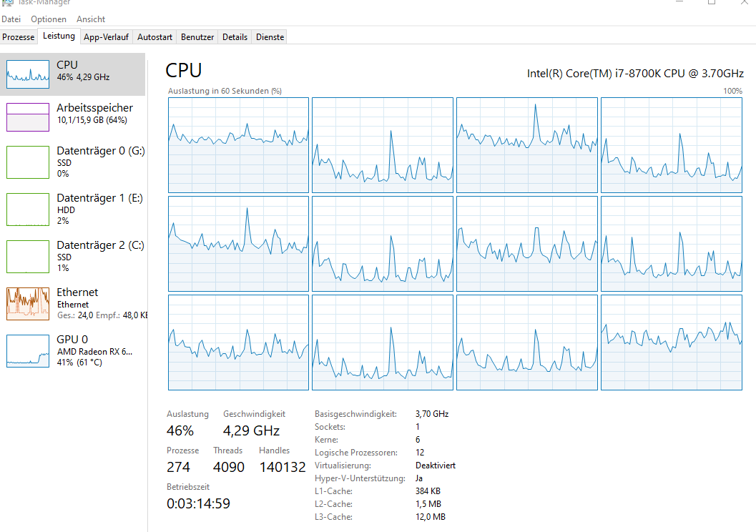This screenshot has height=532, width=756.
Task: Click AMD Radeon RX 6... GPU name
Action: [x=94, y=352]
